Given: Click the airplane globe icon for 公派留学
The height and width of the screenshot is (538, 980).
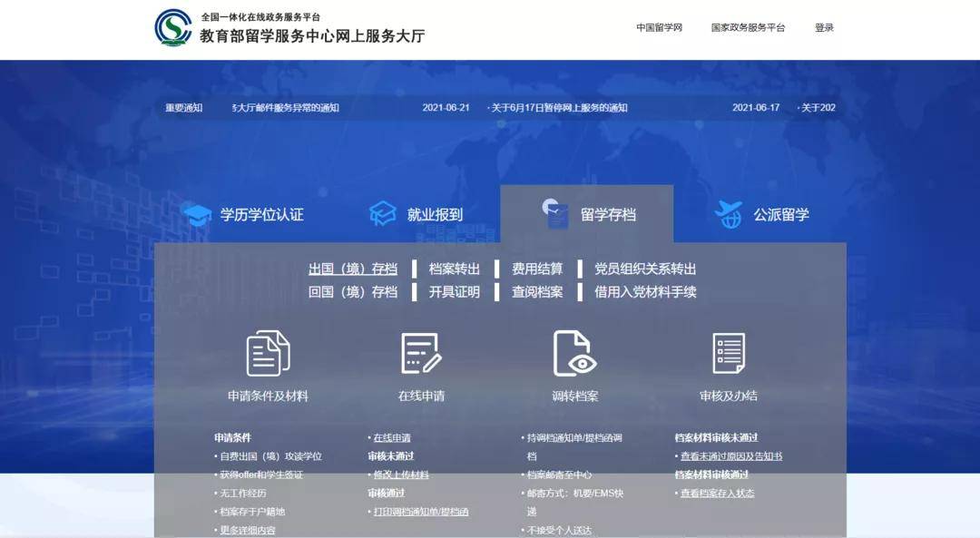Looking at the screenshot, I should 728,214.
